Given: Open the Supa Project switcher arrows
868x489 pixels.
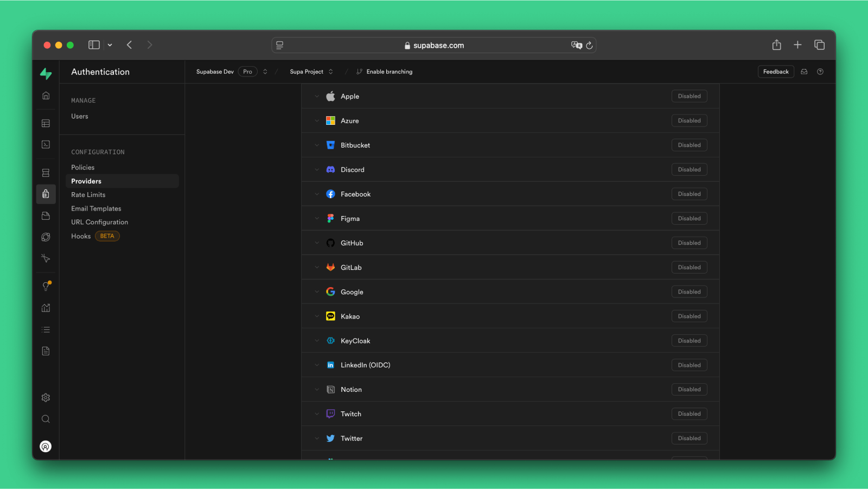Looking at the screenshot, I should point(331,72).
